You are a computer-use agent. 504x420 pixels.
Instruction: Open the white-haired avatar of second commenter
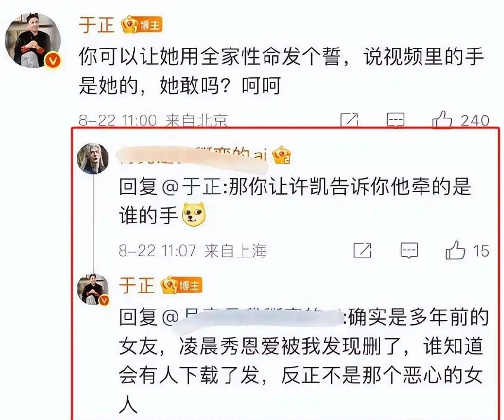point(93,158)
